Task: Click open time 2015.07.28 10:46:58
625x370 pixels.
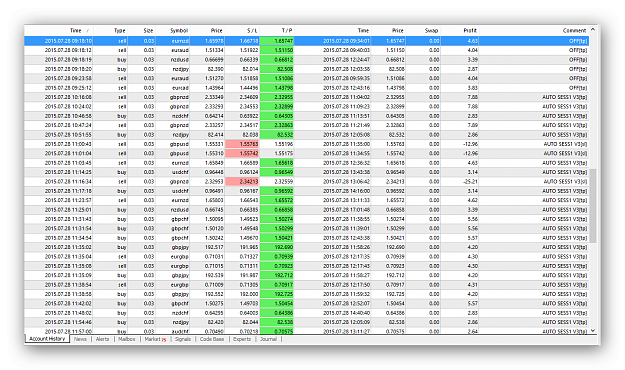Action: (x=68, y=116)
